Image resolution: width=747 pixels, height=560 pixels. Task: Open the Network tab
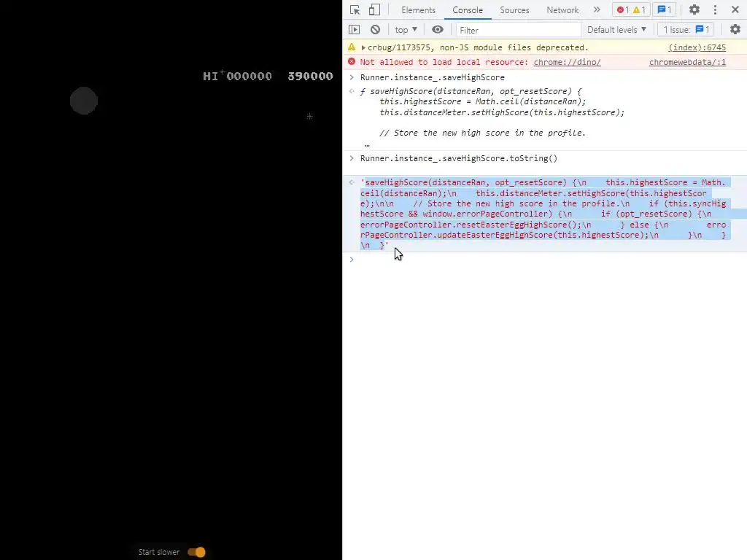click(x=562, y=10)
